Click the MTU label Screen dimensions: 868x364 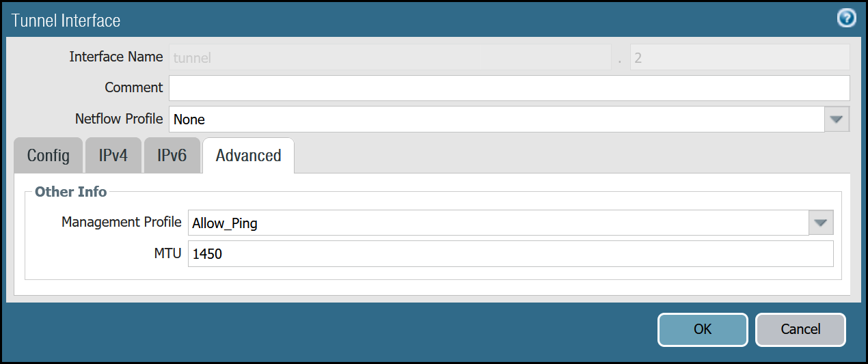(x=167, y=253)
